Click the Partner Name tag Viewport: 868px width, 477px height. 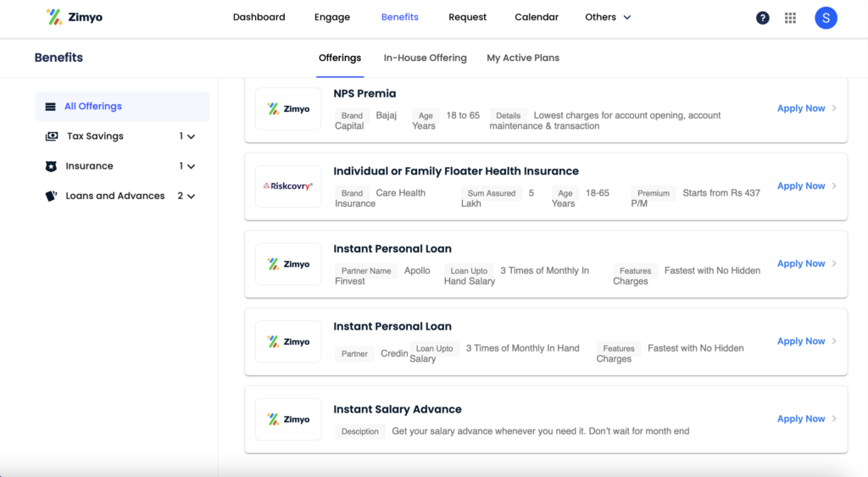point(366,270)
